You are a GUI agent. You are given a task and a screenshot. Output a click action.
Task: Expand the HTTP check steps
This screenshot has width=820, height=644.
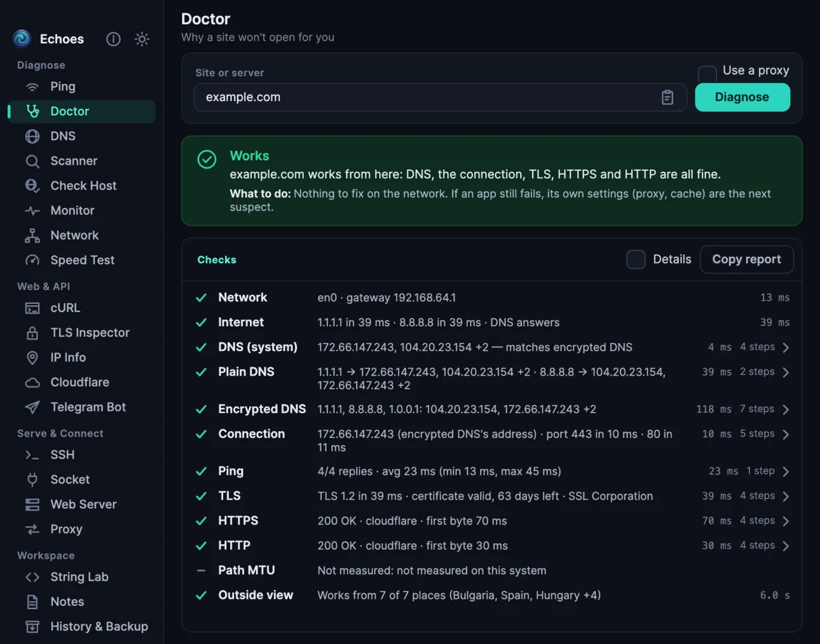pos(786,546)
